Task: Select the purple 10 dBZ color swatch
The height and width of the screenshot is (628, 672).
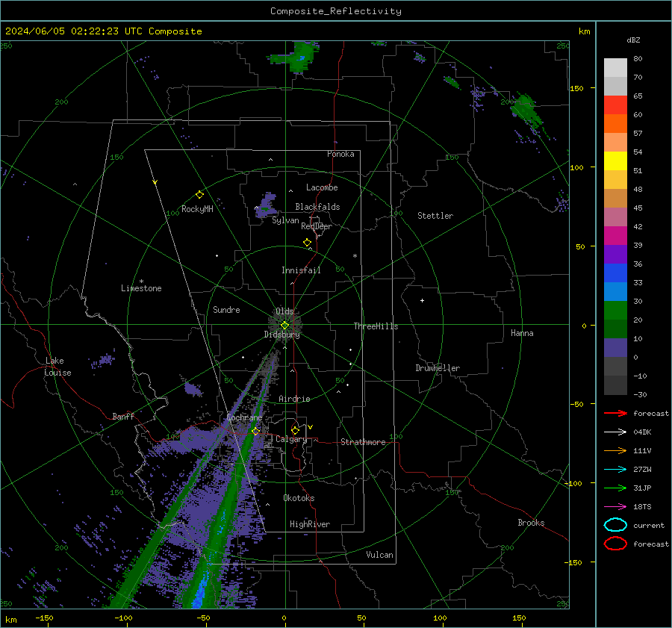Action: [615, 347]
